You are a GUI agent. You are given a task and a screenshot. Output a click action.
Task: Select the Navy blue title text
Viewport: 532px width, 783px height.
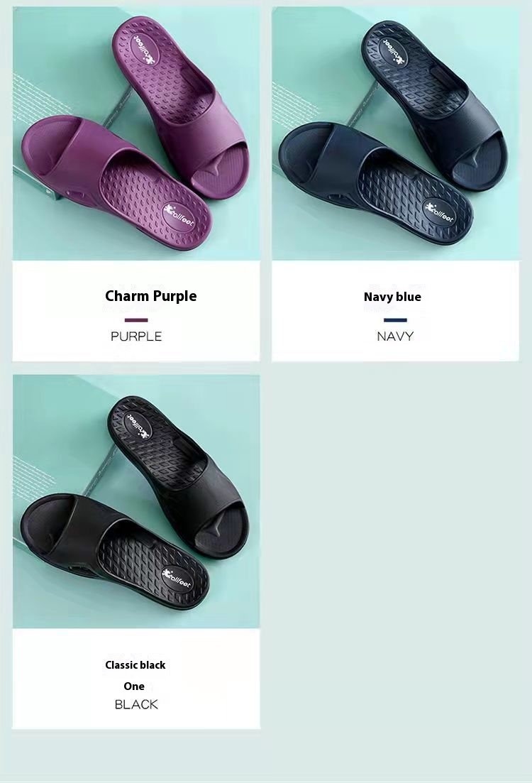[x=392, y=297]
